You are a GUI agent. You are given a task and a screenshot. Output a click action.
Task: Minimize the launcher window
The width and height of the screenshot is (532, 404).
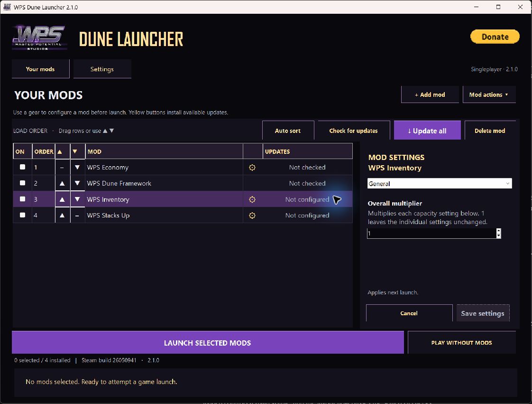pos(477,7)
